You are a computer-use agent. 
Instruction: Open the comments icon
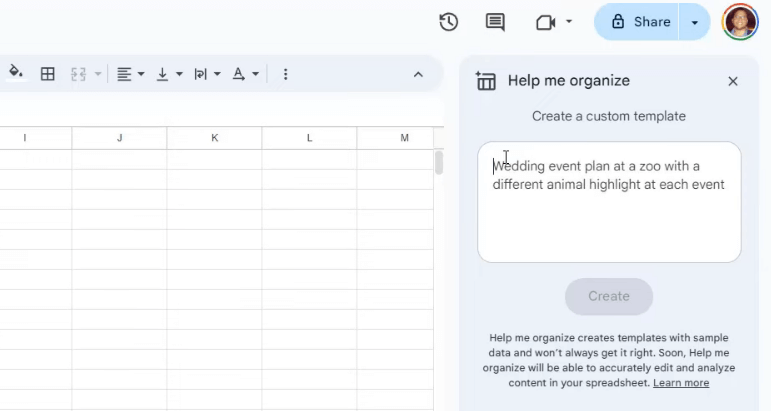(x=495, y=22)
